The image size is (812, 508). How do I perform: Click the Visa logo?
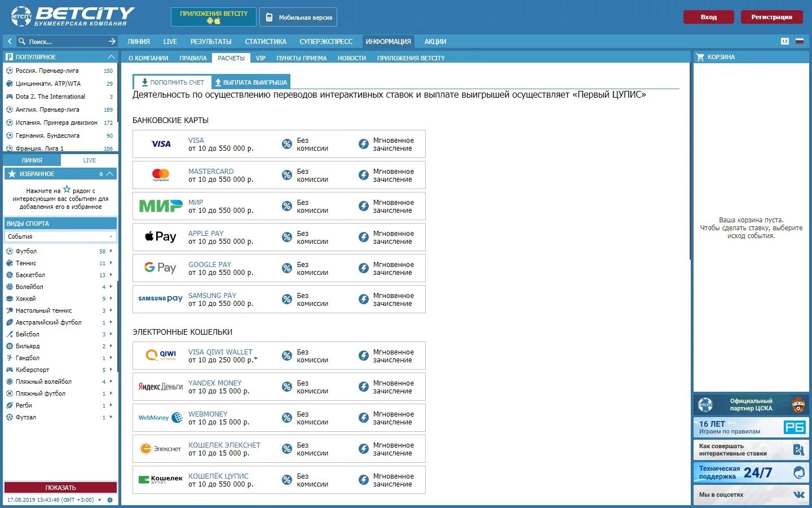coord(161,144)
